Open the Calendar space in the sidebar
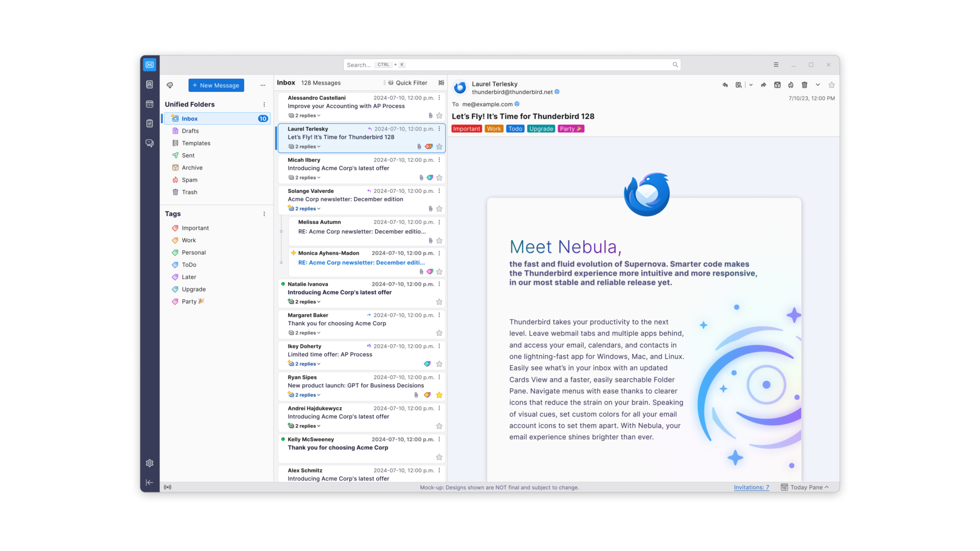Viewport: 980px width, 551px height. (149, 104)
